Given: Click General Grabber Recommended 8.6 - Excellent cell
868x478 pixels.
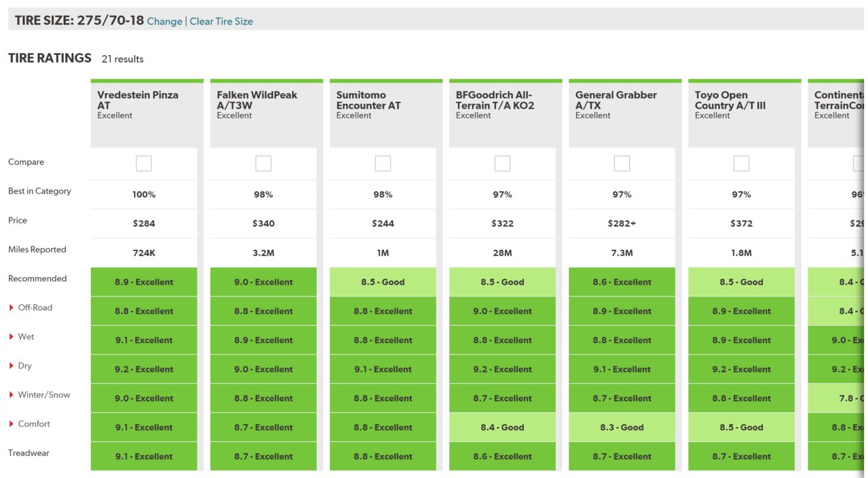Looking at the screenshot, I should (622, 282).
